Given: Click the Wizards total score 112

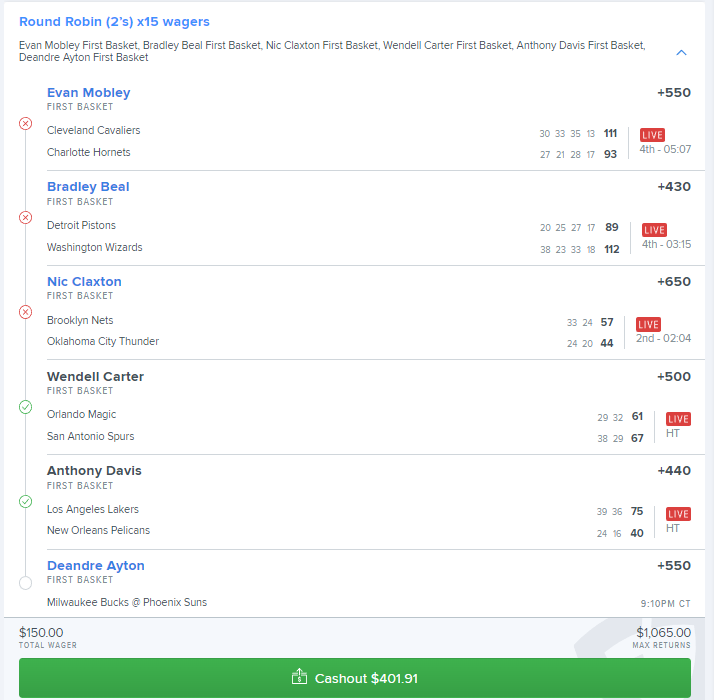Looking at the screenshot, I should coord(612,249).
